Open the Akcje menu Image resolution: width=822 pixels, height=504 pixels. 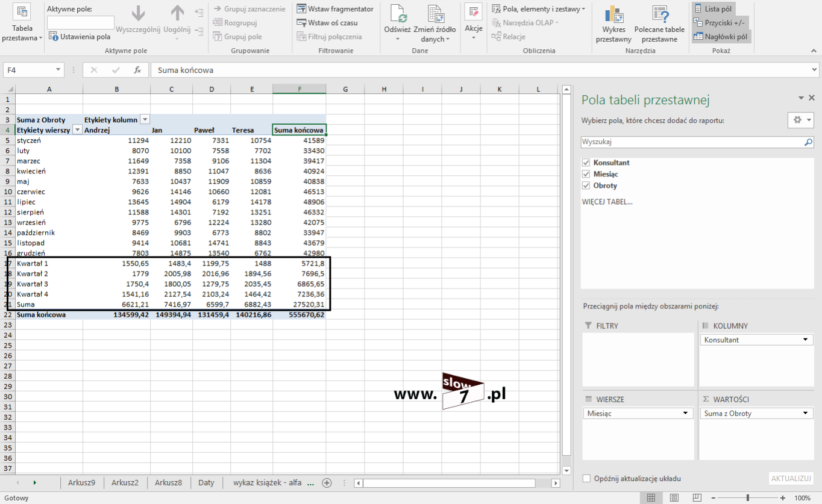coord(474,23)
